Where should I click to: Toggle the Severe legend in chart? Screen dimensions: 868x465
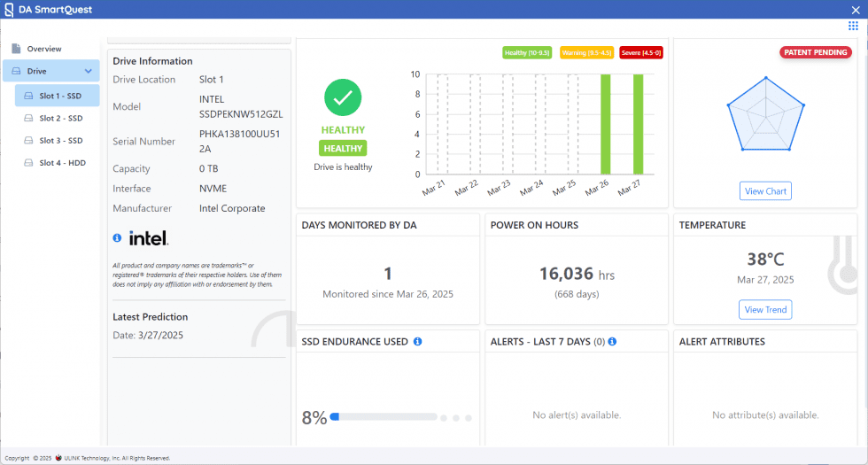tap(641, 53)
